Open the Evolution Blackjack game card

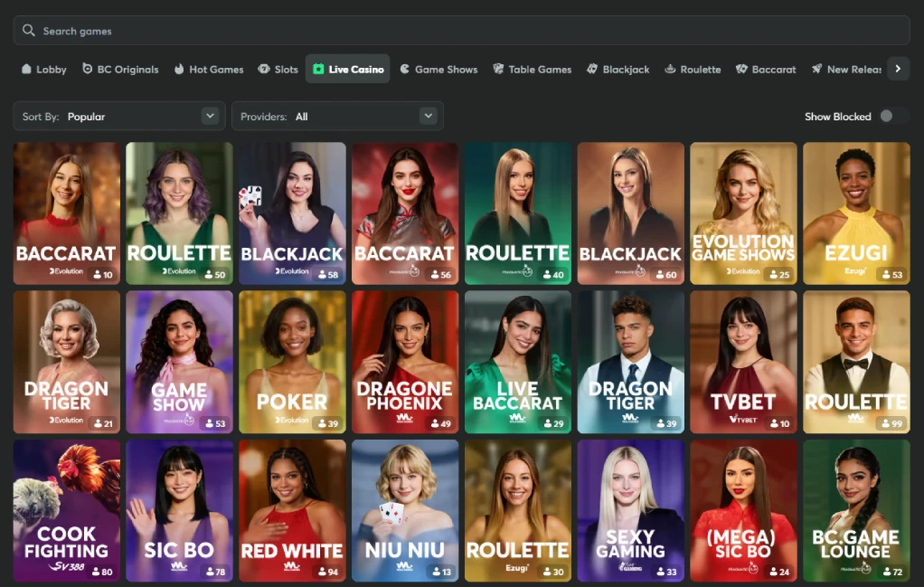click(292, 213)
